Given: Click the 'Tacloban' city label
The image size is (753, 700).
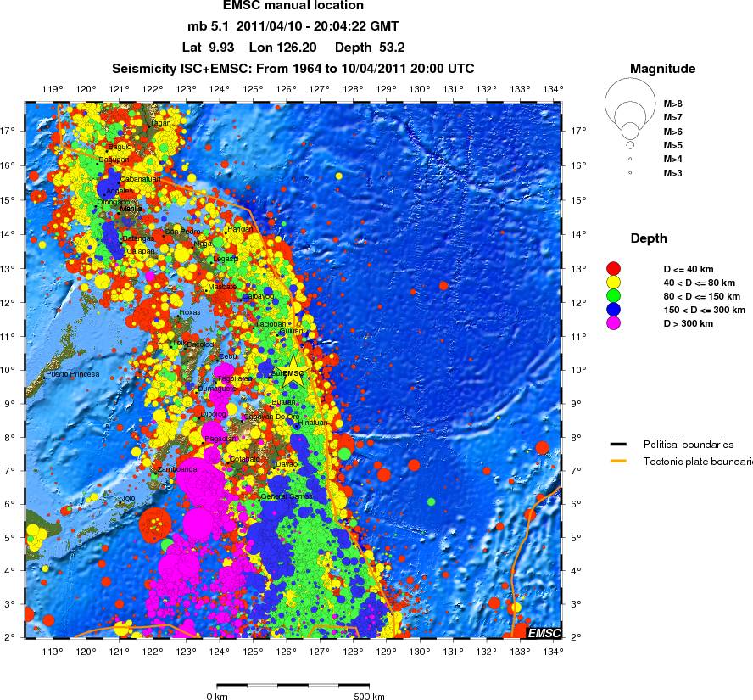Looking at the screenshot, I should [x=271, y=324].
